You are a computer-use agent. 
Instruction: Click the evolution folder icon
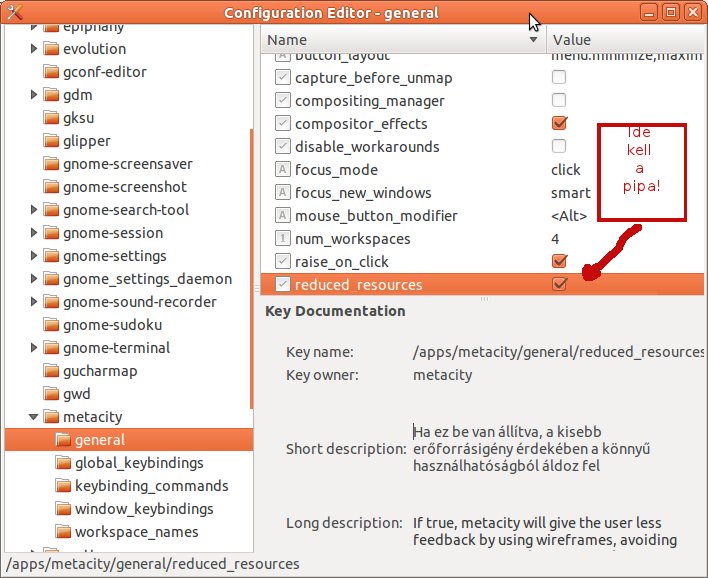(51, 48)
